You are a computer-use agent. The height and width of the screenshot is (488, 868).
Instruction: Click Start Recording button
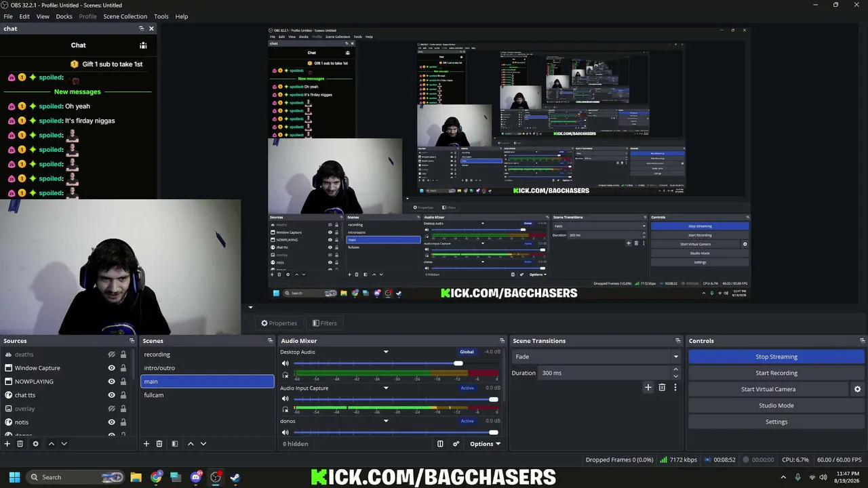(776, 373)
